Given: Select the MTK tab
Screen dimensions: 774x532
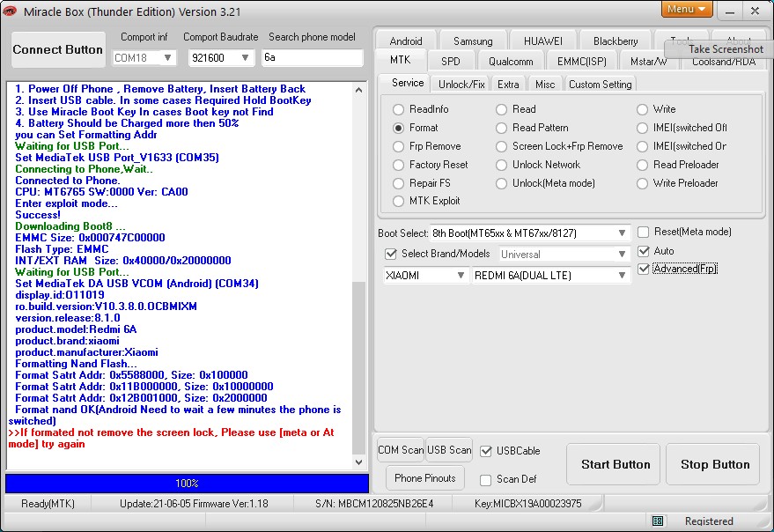Looking at the screenshot, I should point(401,60).
